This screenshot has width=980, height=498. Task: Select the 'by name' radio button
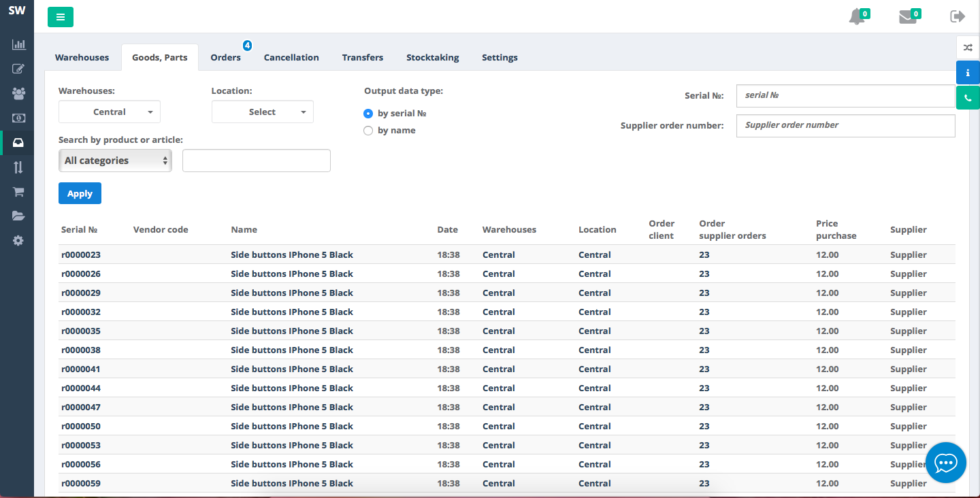pyautogui.click(x=368, y=131)
